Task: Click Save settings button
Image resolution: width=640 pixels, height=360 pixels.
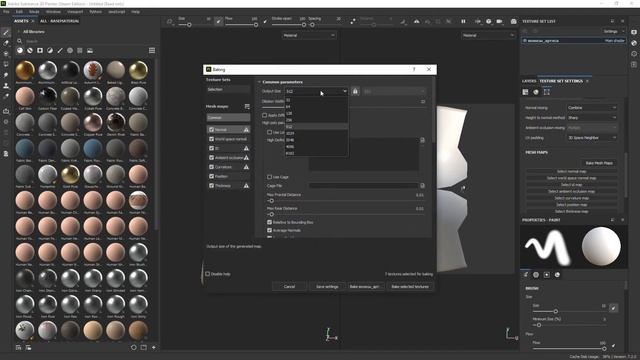Action: point(327,287)
